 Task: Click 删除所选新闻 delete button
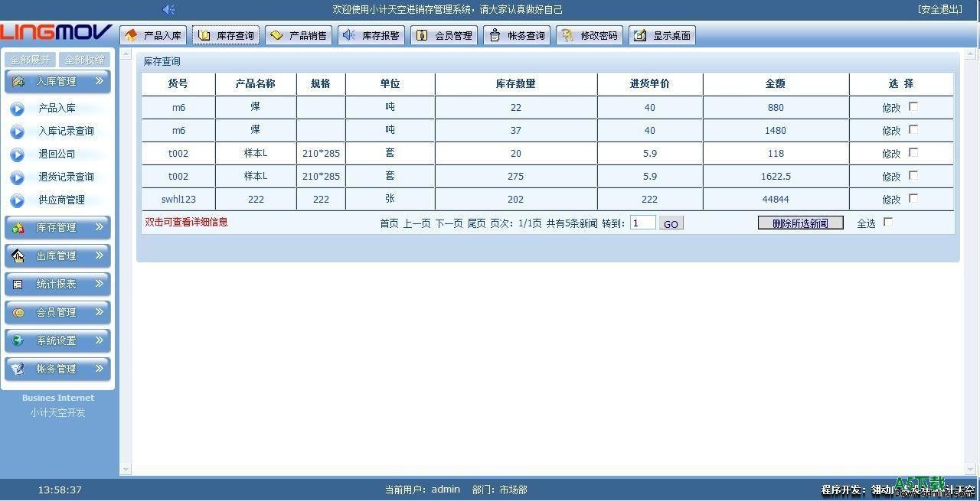point(800,223)
